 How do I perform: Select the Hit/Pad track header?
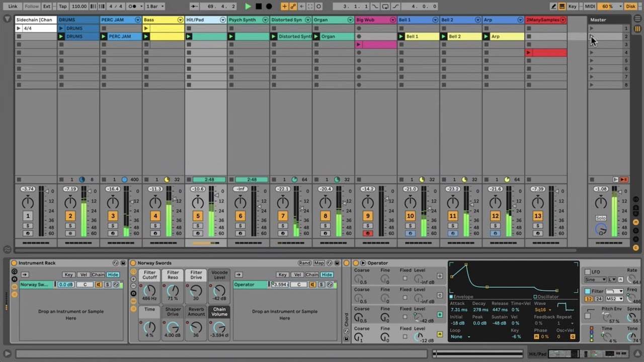[206, 20]
